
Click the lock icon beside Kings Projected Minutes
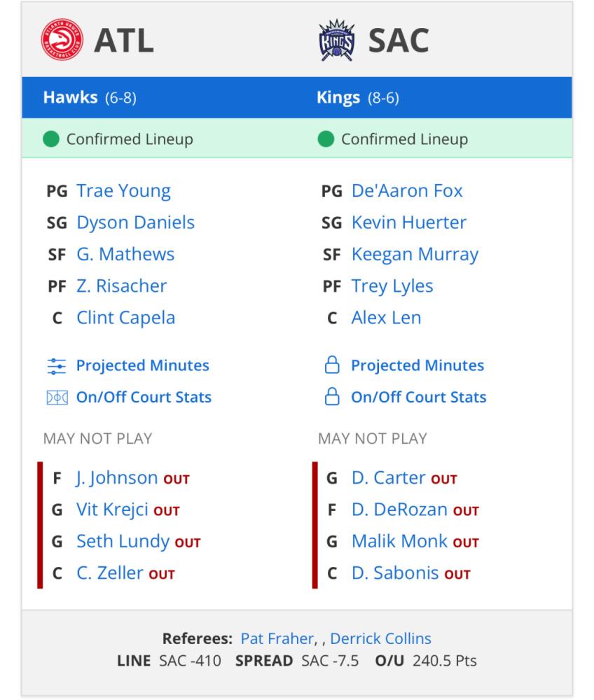click(332, 365)
